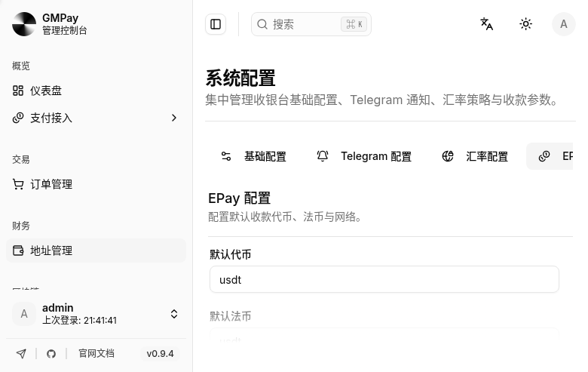Click the admin avatar in sidebar footer

[24, 314]
